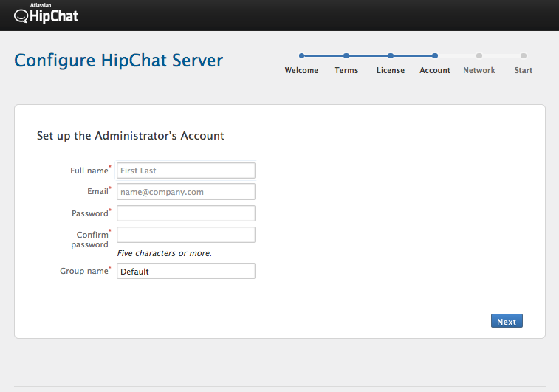Click the Network step label
This screenshot has height=392, width=559.
pyautogui.click(x=479, y=70)
